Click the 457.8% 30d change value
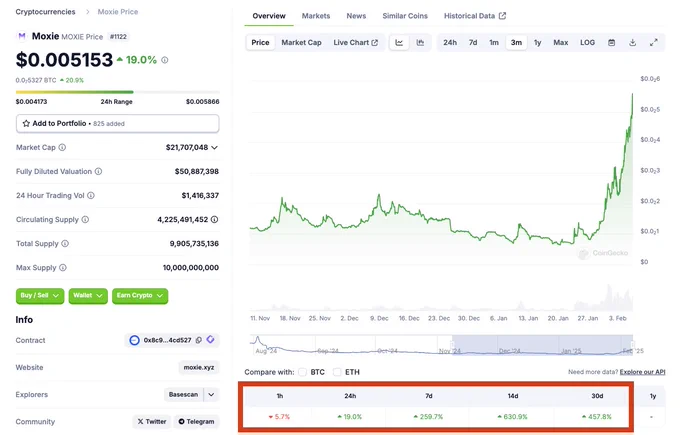This screenshot has height=435, width=680. pyautogui.click(x=597, y=417)
